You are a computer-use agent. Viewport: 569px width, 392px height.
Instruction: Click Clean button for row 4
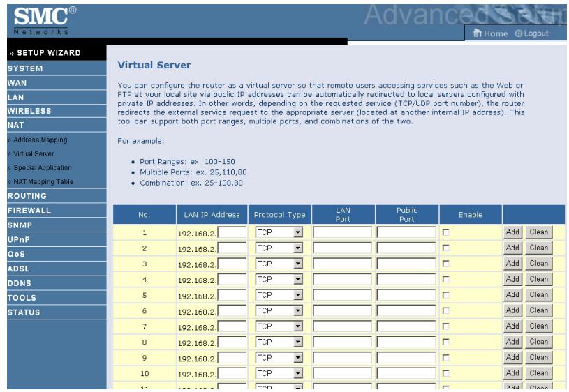pyautogui.click(x=539, y=279)
